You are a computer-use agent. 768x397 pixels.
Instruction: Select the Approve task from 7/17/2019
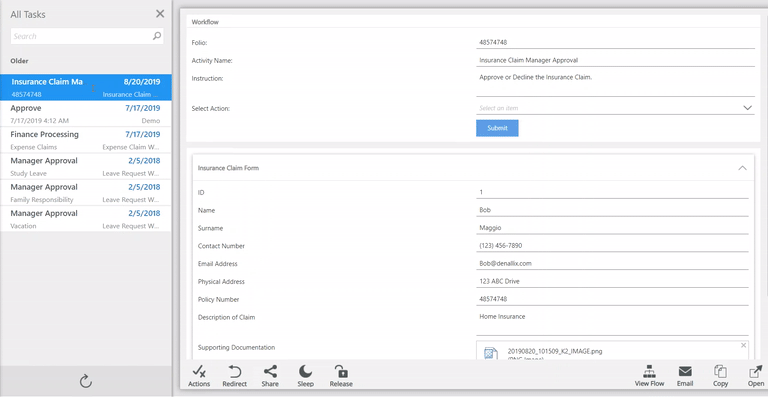pos(86,114)
